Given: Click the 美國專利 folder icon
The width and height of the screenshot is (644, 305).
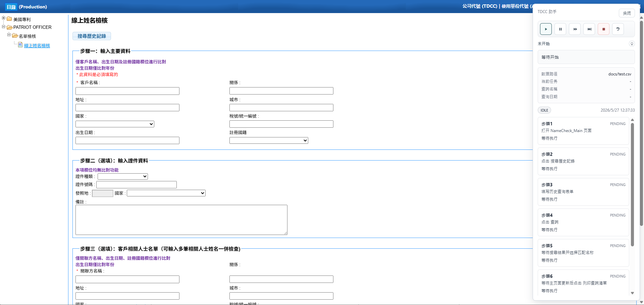Looking at the screenshot, I should (9, 19).
